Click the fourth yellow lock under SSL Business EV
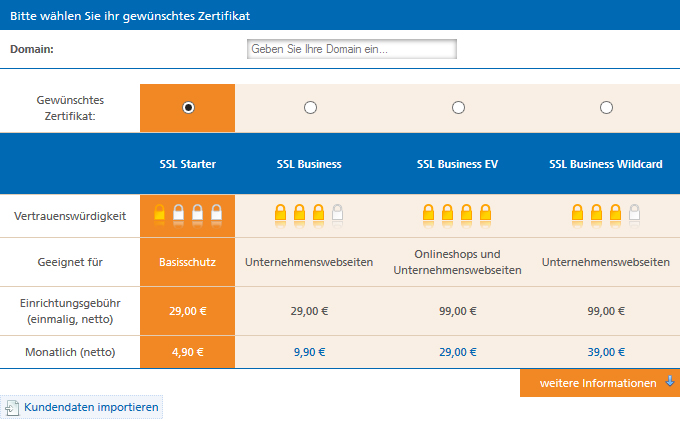This screenshot has height=421, width=680. click(x=485, y=212)
